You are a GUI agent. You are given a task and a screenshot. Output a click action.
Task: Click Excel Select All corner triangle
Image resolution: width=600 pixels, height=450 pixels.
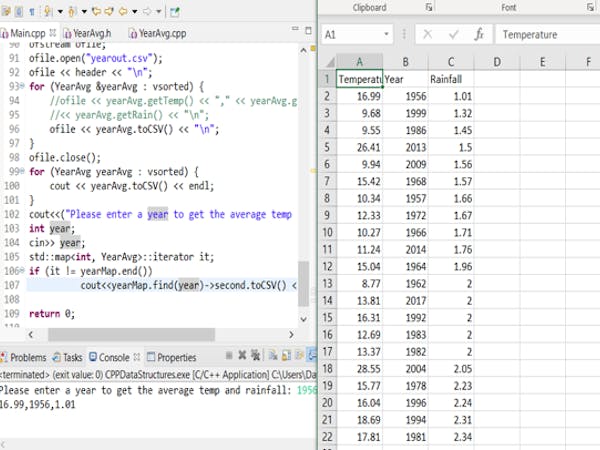point(329,62)
